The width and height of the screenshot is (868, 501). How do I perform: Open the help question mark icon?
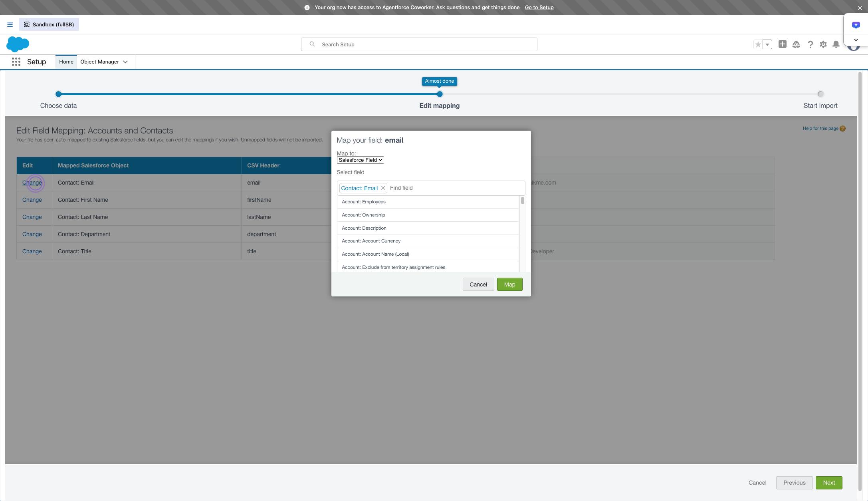coord(810,44)
